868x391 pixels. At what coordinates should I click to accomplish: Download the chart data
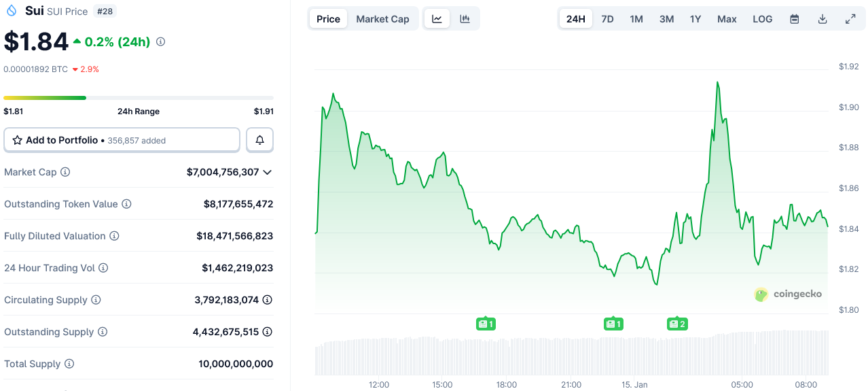(822, 19)
